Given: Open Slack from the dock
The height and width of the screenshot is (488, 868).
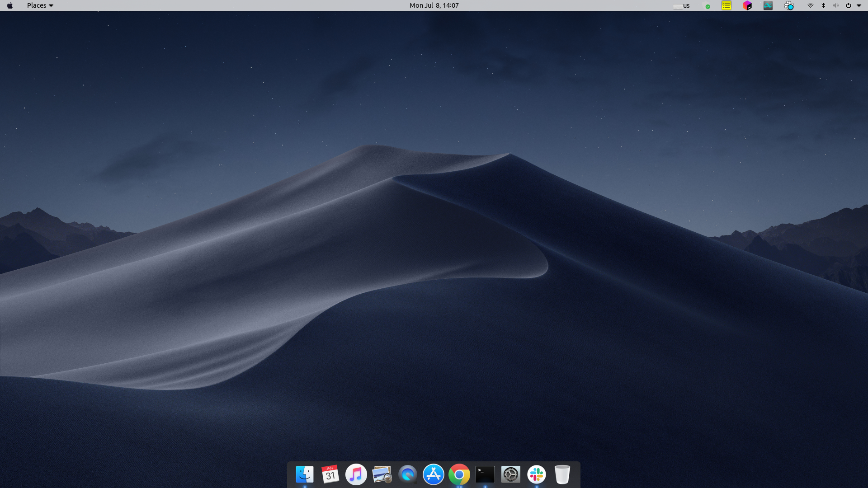Looking at the screenshot, I should (537, 474).
